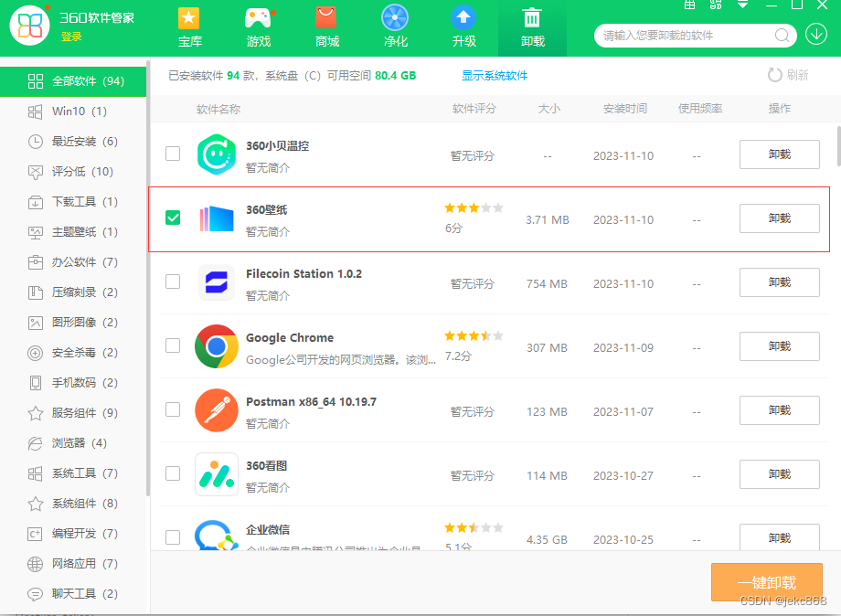The image size is (841, 616).
Task: Click the 360壁纸 star rating
Action: [474, 208]
